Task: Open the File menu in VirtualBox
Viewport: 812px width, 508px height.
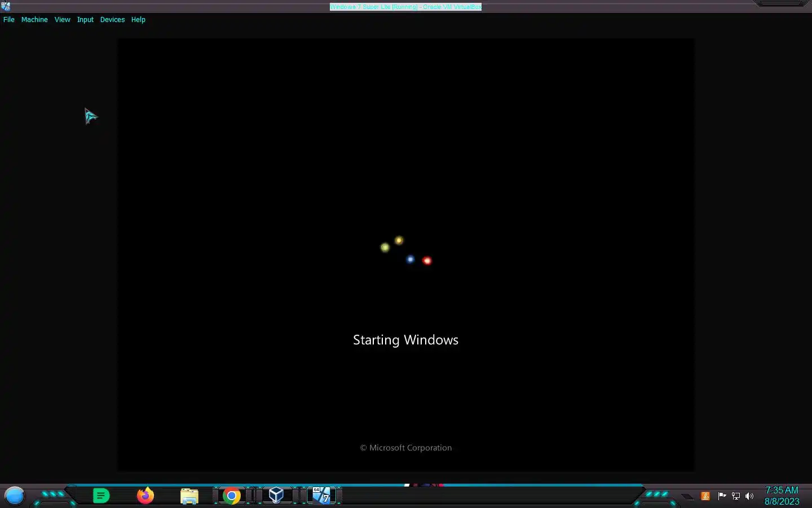Action: [9, 20]
